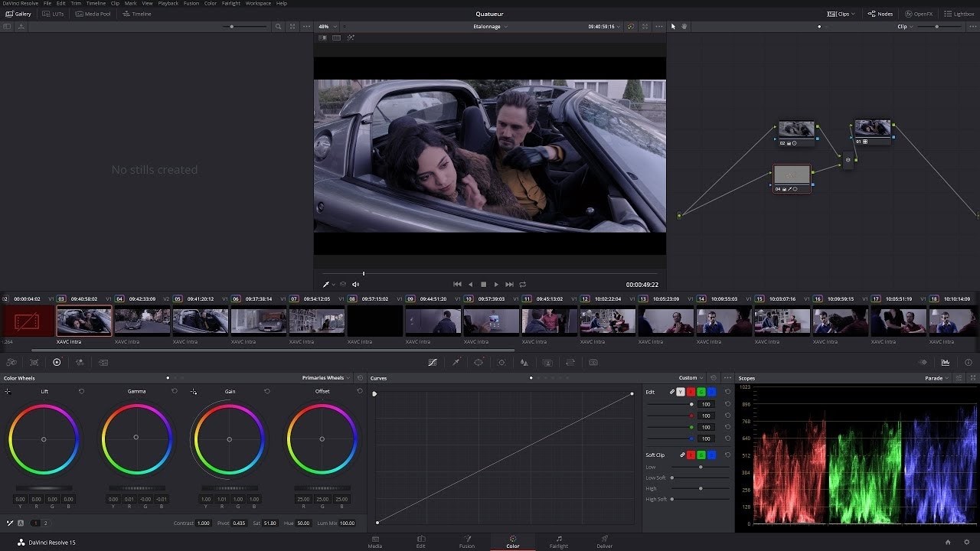
Task: Toggle Soft Clip red channel
Action: tap(691, 455)
